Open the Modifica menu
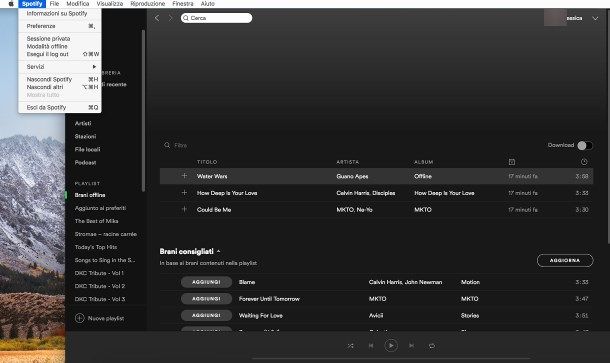610x363 pixels. coord(77,4)
